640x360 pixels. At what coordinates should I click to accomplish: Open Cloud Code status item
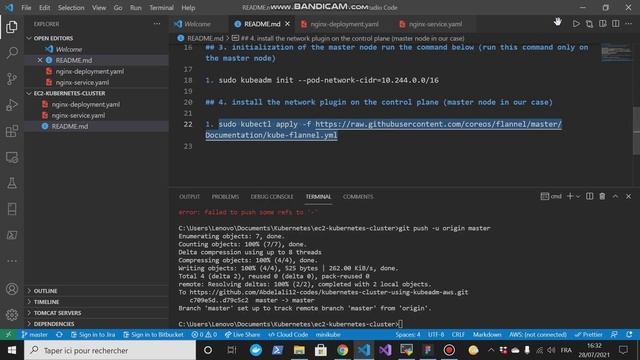(288, 334)
